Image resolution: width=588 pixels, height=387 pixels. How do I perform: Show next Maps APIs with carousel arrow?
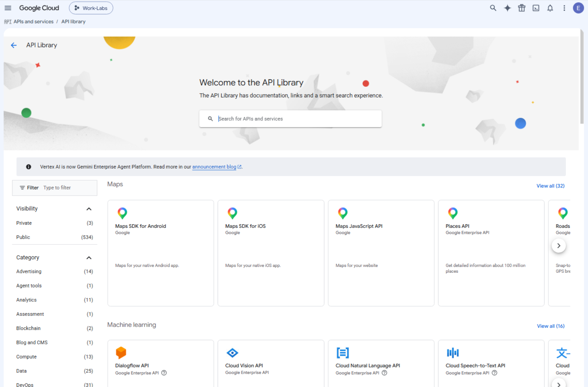(x=559, y=246)
